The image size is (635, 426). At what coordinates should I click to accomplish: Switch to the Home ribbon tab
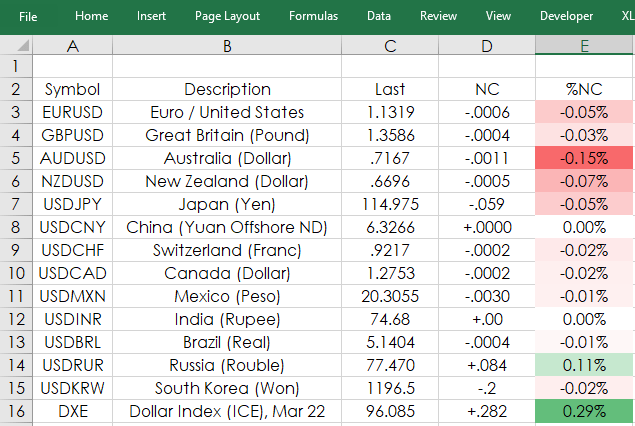[92, 16]
